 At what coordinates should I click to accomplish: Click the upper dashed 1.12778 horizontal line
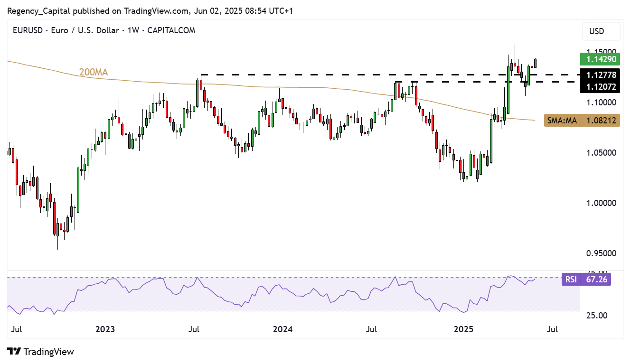point(389,75)
